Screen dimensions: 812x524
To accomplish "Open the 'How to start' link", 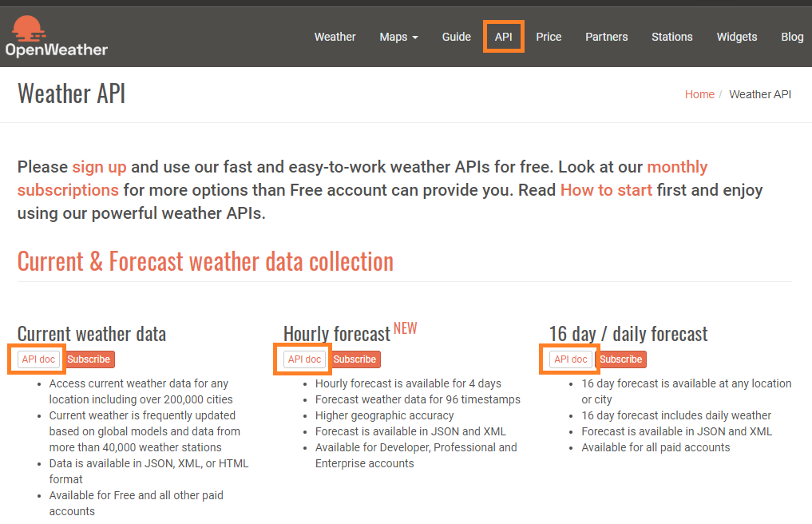I will pyautogui.click(x=607, y=190).
